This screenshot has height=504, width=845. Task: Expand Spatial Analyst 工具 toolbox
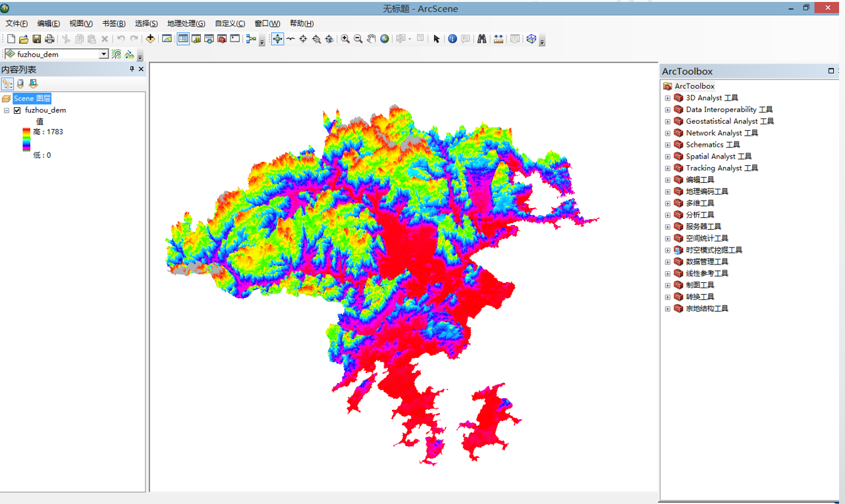pos(667,157)
